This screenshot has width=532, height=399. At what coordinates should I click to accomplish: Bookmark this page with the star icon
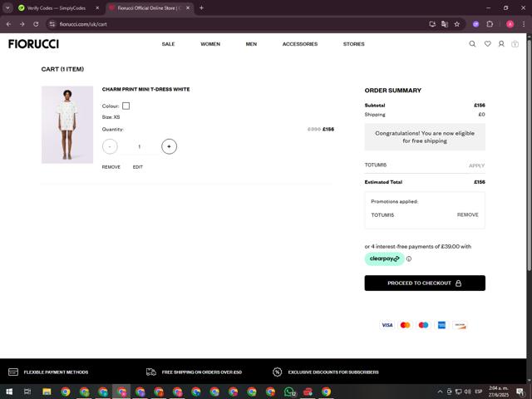[x=457, y=24]
